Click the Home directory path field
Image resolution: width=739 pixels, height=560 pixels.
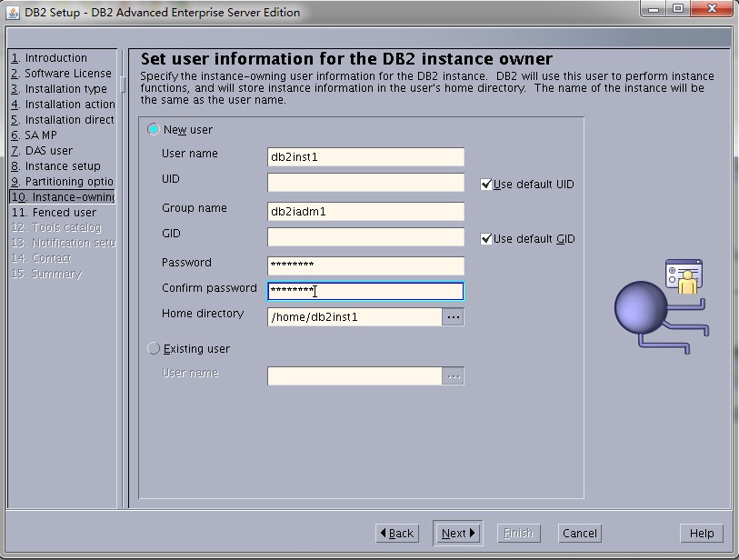tap(355, 316)
